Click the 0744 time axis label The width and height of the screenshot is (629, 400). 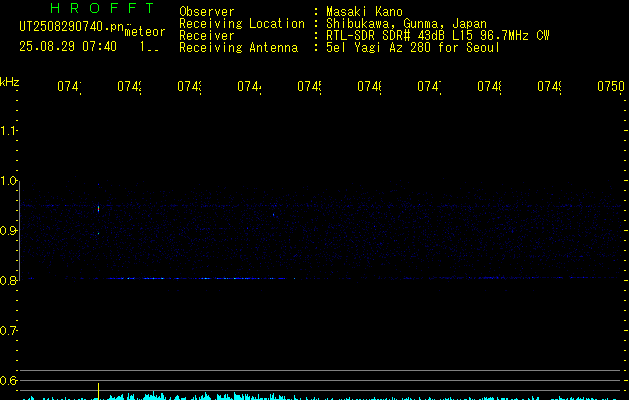(249, 86)
